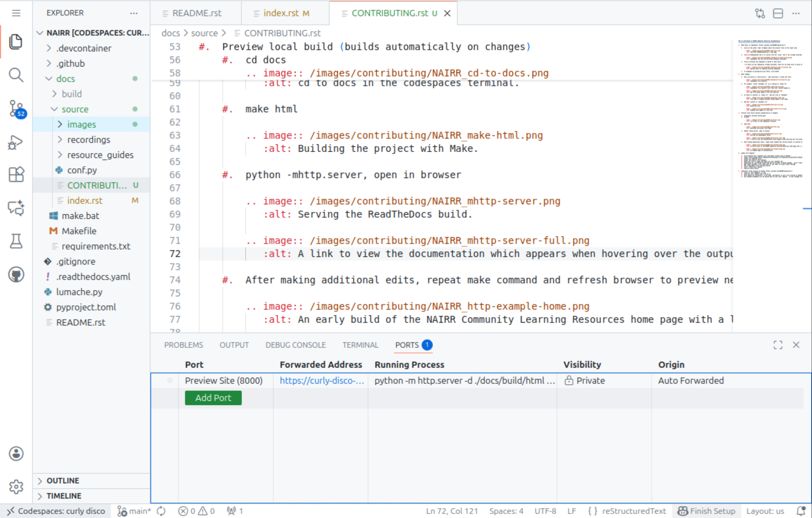Screen dimensions: 812x518
Task: Open the Search view
Action: (16, 75)
